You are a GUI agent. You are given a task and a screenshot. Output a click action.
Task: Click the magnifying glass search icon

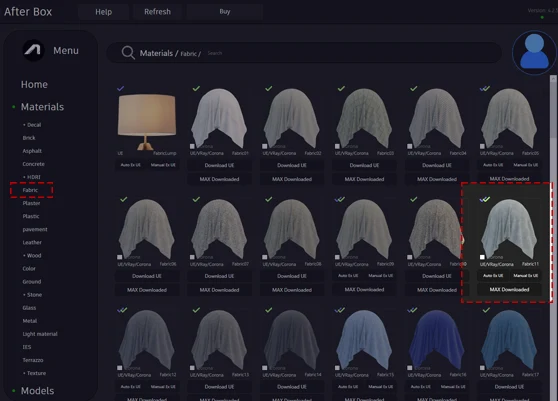pos(128,53)
